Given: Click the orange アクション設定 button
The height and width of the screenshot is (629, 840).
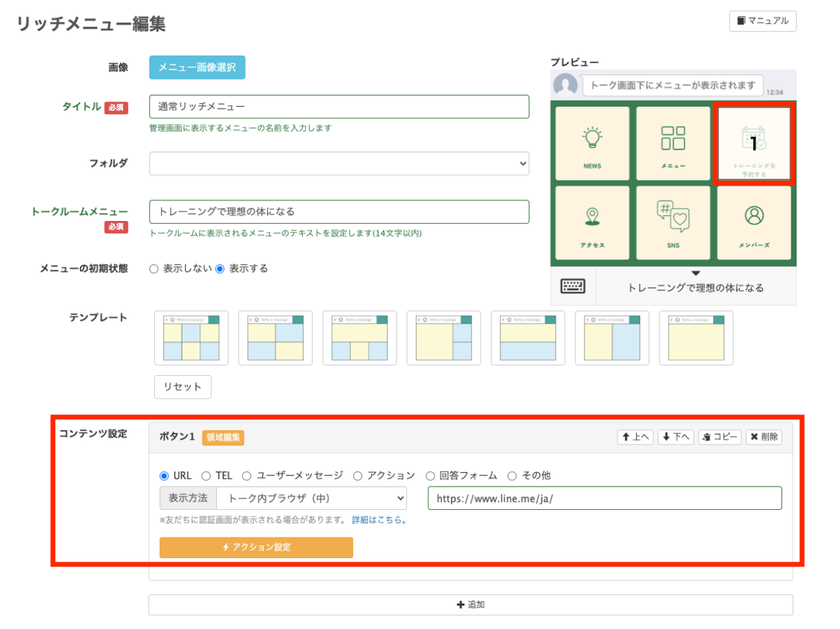Looking at the screenshot, I should click(256, 547).
